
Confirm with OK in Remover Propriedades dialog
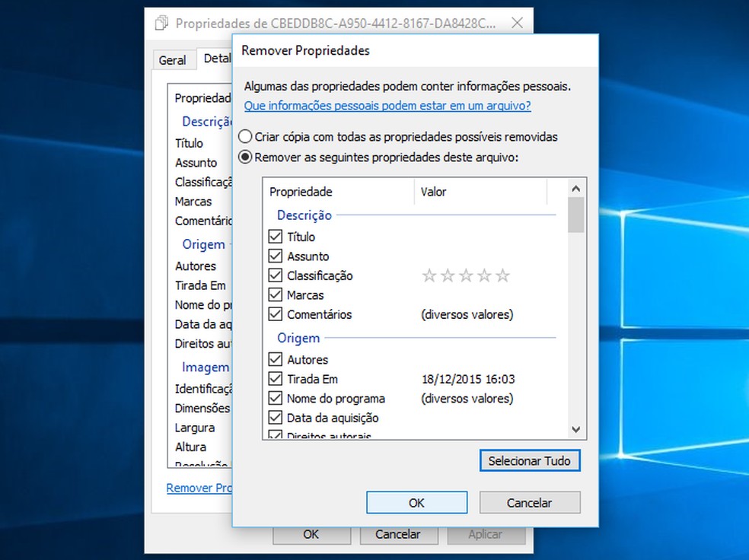coord(416,503)
